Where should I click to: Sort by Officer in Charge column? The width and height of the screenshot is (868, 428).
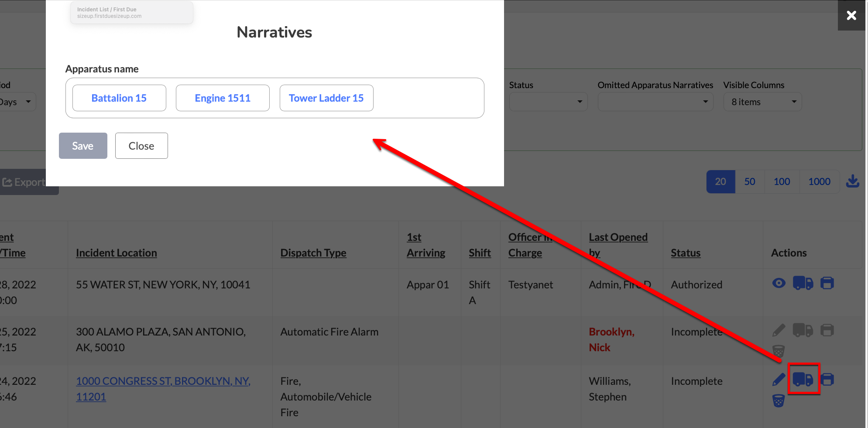[x=530, y=245]
